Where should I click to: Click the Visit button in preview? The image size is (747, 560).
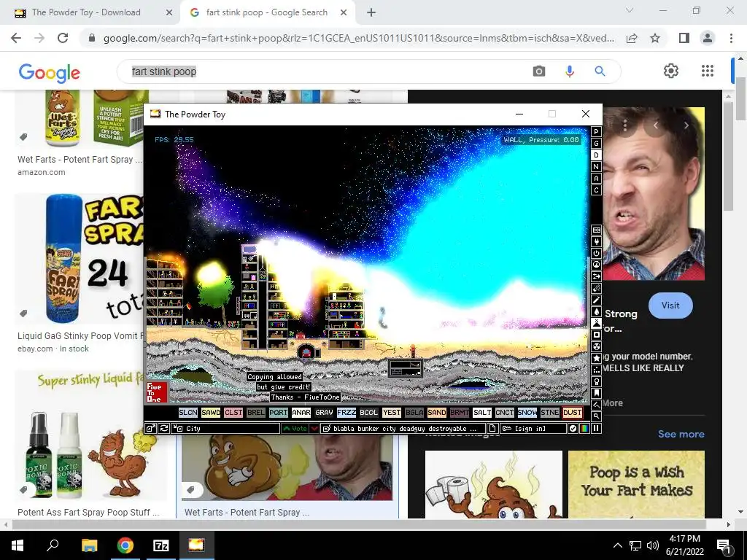[670, 306]
